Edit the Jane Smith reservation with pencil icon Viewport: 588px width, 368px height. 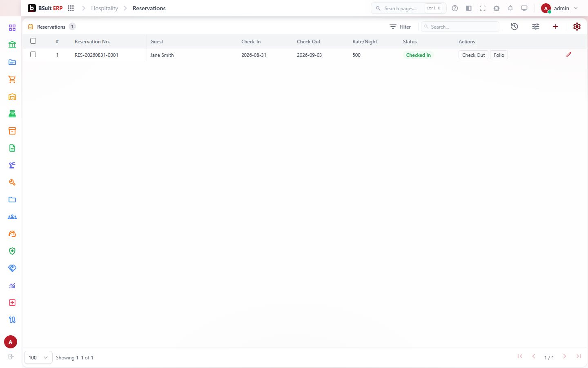(569, 54)
